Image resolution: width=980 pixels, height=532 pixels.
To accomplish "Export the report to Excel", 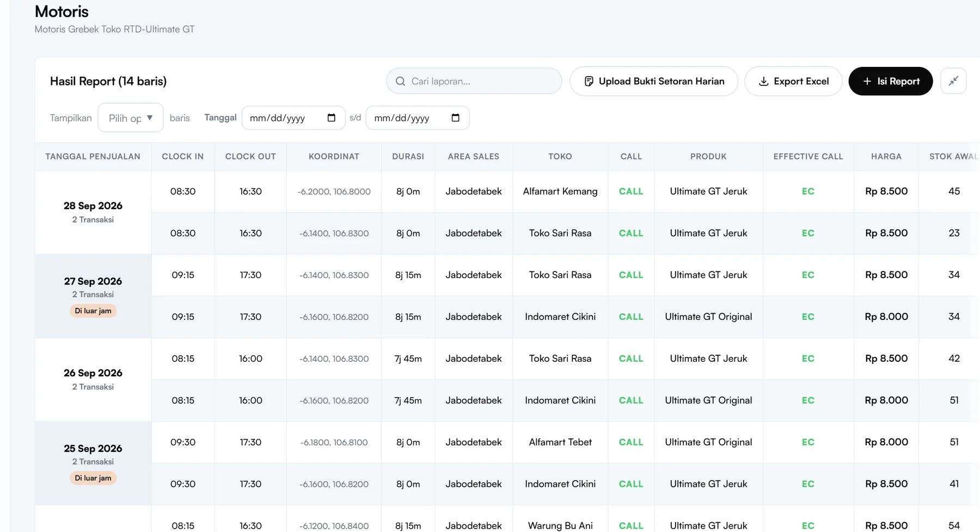I will coord(793,81).
